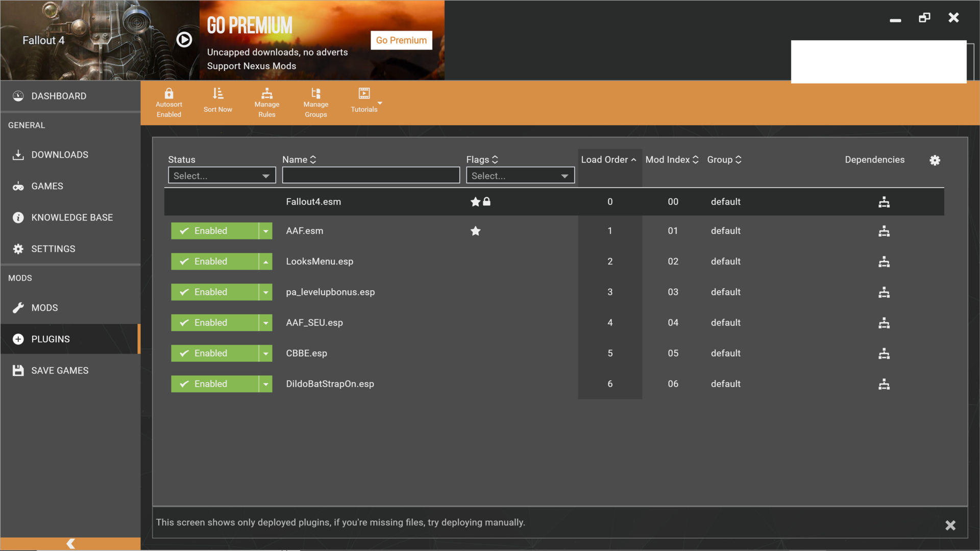Toggle Autosort Enabled lock icon
This screenshot has width=980, height=551.
(x=169, y=94)
